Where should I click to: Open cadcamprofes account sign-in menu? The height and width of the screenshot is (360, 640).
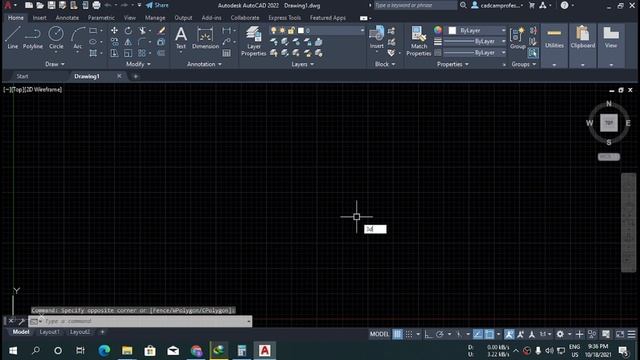(497, 5)
